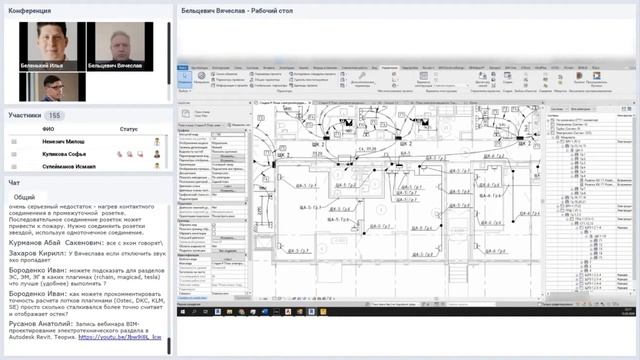Switch to Системы ribbon tab
This screenshot has height=360, width=640.
(x=252, y=67)
